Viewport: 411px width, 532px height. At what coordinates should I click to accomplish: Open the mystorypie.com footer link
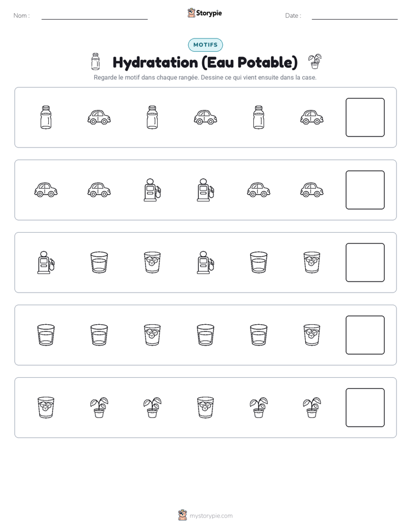pyautogui.click(x=205, y=515)
